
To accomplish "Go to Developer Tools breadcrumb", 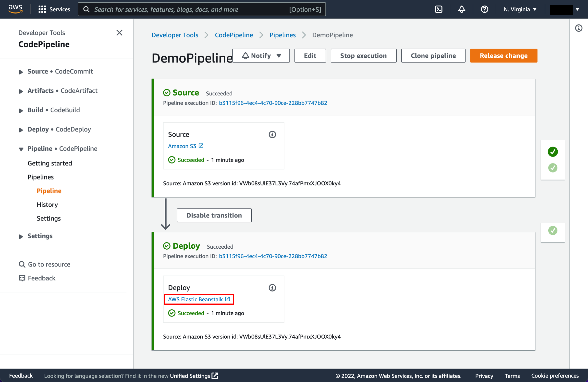I will pyautogui.click(x=175, y=35).
